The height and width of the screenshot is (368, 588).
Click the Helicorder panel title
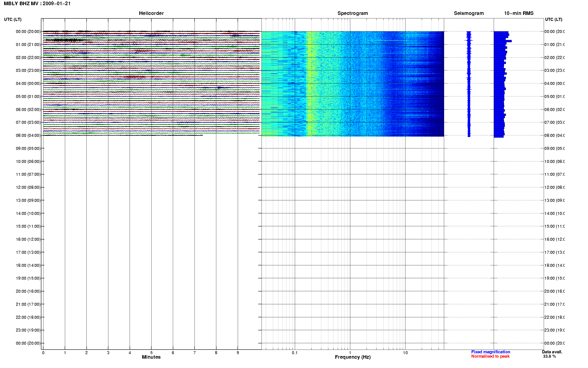pyautogui.click(x=151, y=13)
